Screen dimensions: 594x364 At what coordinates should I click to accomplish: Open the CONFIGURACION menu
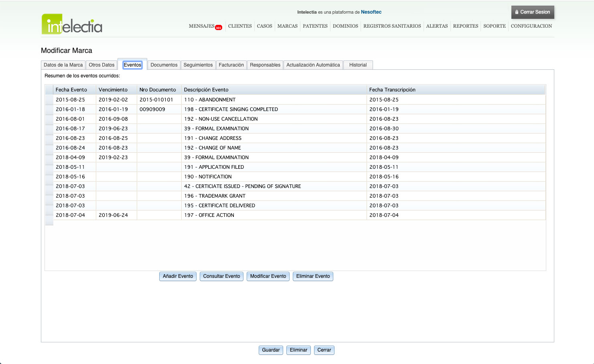pos(531,26)
